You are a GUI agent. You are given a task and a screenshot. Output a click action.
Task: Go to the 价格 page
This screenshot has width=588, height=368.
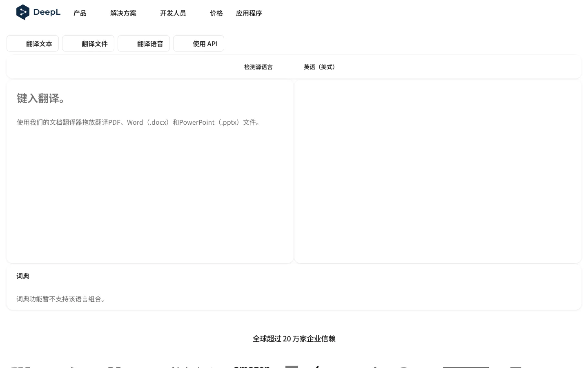(216, 13)
